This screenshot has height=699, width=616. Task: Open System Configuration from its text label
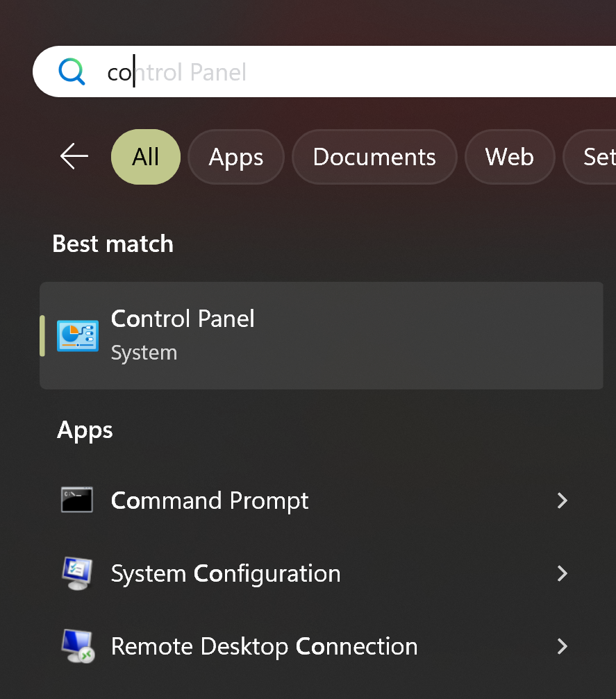pyautogui.click(x=226, y=573)
